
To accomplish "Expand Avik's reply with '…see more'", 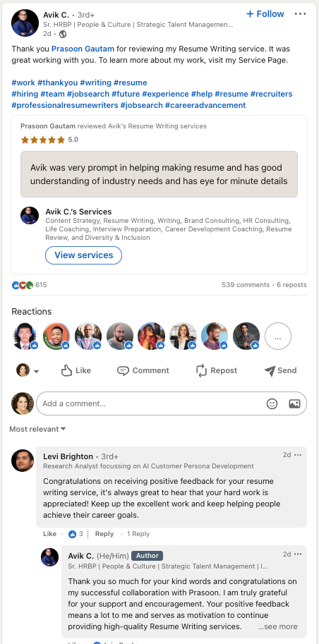I will tap(277, 626).
